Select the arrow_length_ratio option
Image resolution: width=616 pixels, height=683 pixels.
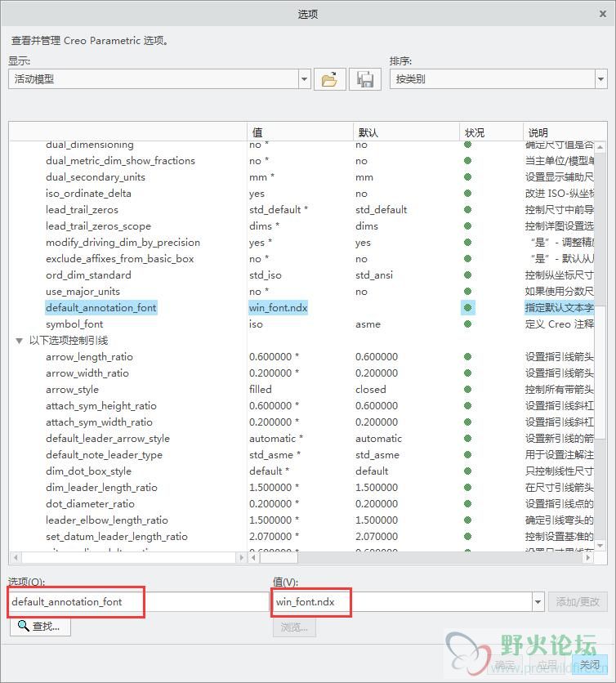89,357
